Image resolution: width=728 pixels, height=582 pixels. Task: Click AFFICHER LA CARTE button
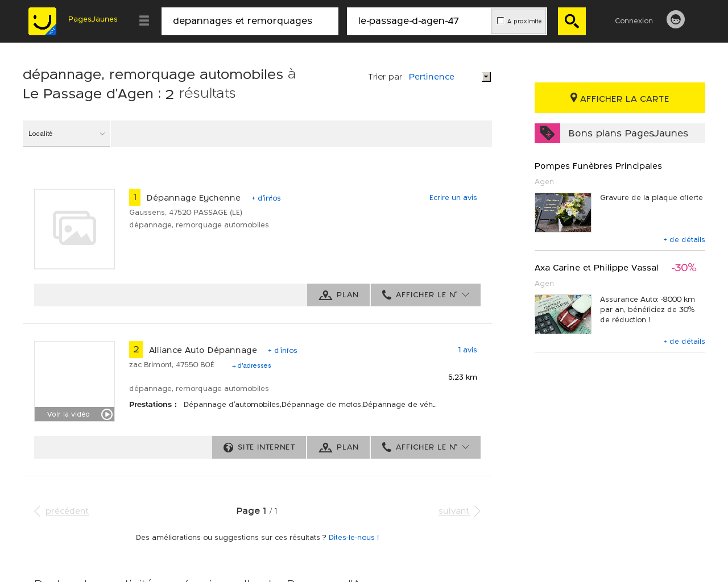tap(620, 98)
